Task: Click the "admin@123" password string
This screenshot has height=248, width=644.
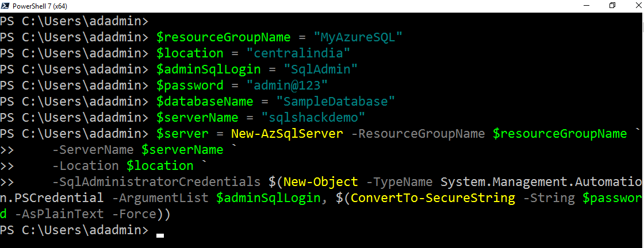Action: (x=287, y=86)
